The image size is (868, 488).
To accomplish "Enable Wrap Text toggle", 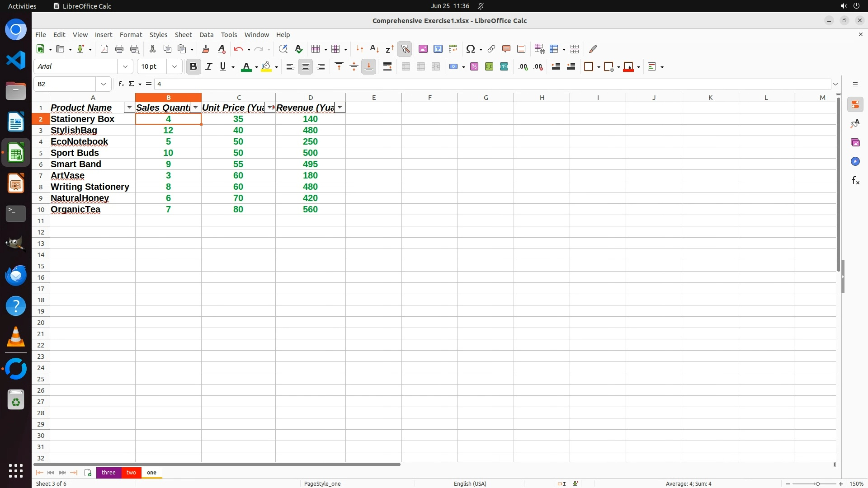I will [387, 67].
